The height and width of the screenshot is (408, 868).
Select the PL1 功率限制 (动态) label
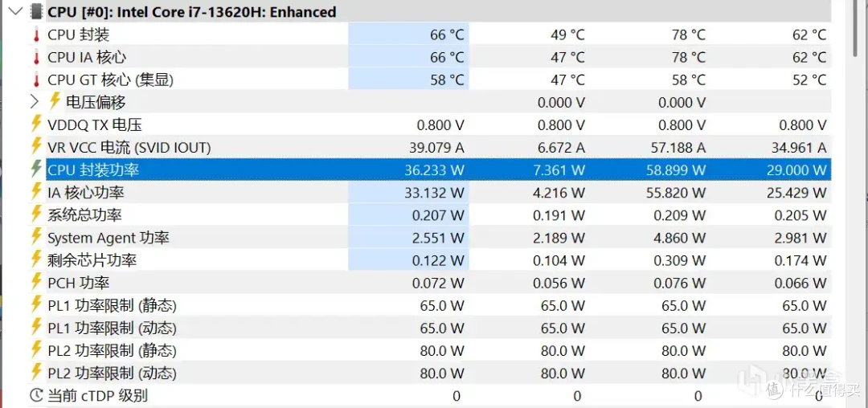pyautogui.click(x=112, y=328)
